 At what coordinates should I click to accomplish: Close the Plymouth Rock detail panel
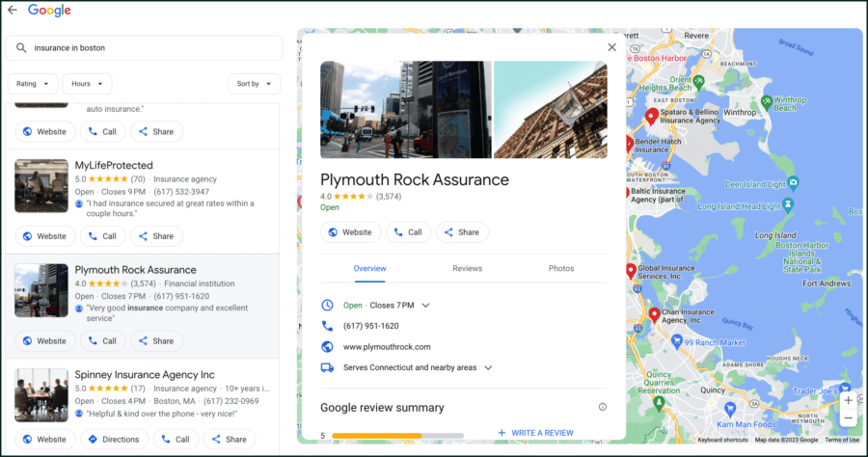(x=611, y=47)
